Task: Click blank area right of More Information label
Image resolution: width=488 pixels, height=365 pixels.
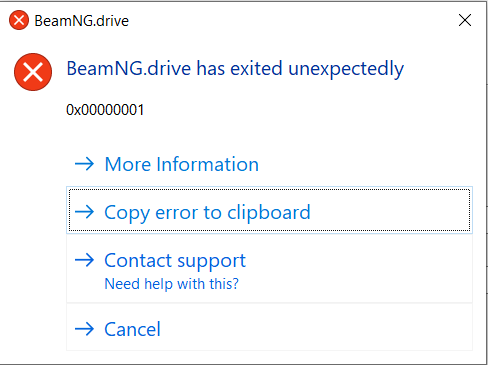Action: [x=365, y=164]
